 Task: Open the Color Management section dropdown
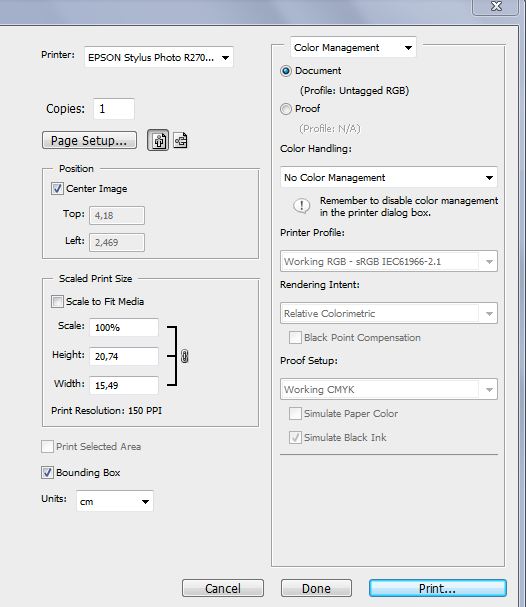[x=353, y=48]
